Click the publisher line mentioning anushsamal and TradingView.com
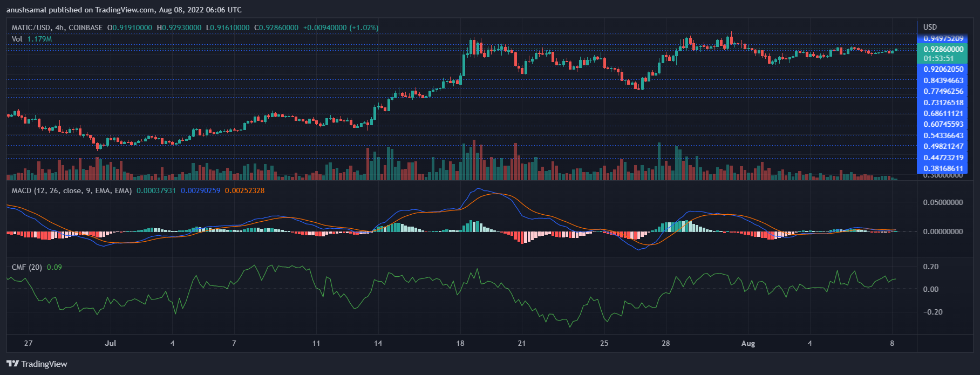The height and width of the screenshot is (375, 980). 124,10
